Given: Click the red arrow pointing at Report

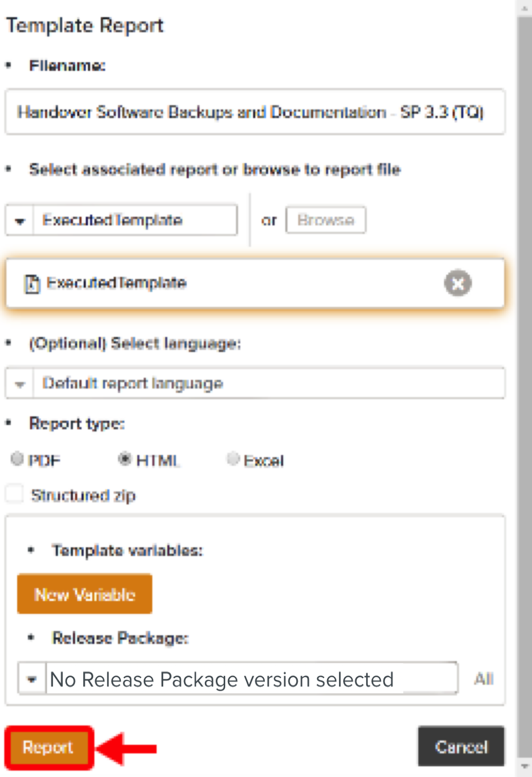Looking at the screenshot, I should [x=129, y=747].
